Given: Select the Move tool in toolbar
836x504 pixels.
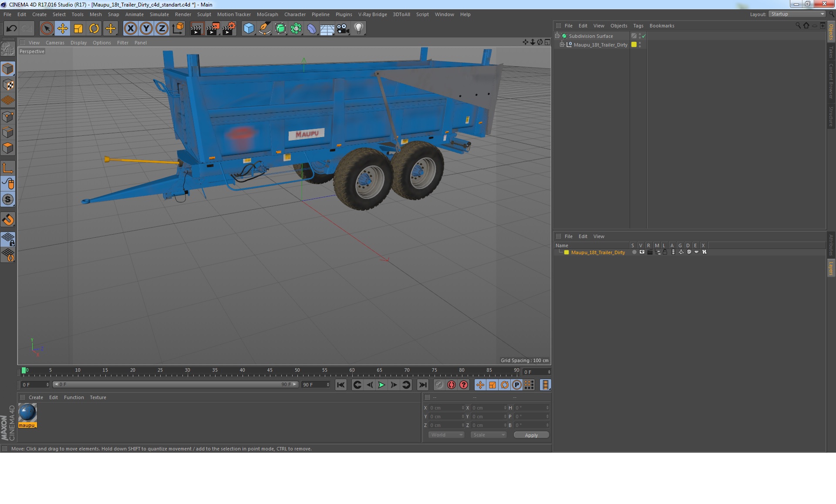Looking at the screenshot, I should click(x=62, y=29).
